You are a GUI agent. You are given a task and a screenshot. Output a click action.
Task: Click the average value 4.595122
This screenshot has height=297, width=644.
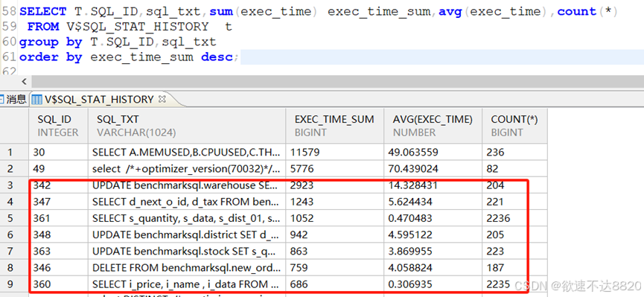tap(433, 234)
